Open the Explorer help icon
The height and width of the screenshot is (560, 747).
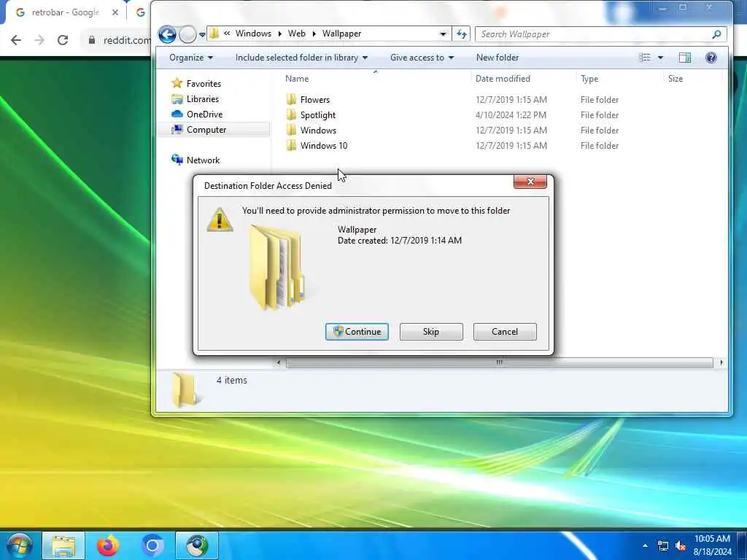point(711,58)
